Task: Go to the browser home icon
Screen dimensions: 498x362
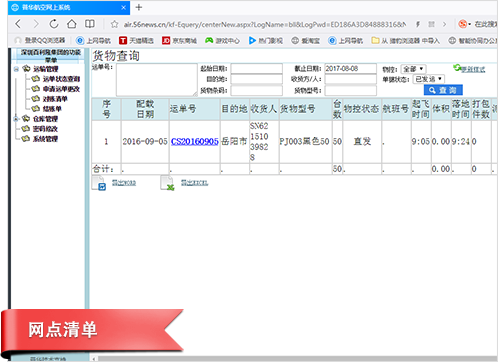Action: point(71,24)
